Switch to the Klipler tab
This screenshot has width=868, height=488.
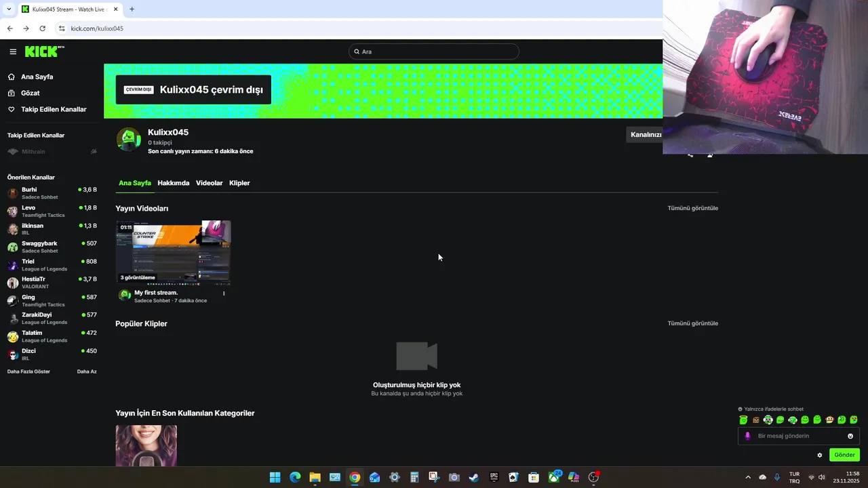pyautogui.click(x=239, y=183)
